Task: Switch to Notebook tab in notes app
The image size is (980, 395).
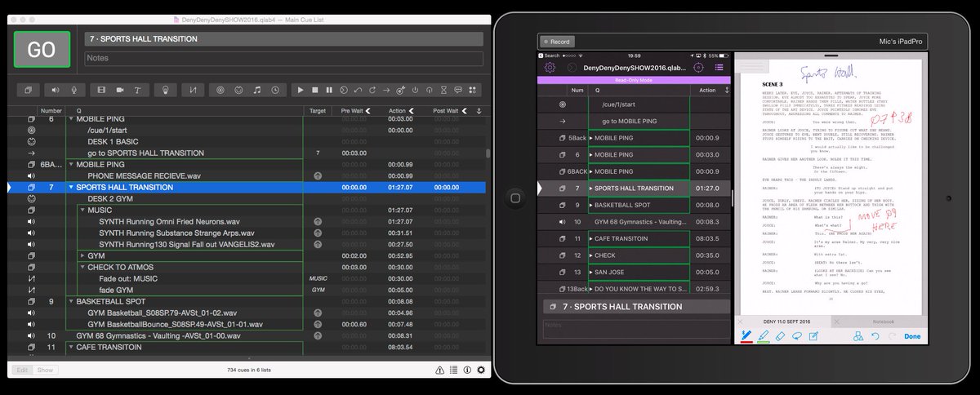Action: click(x=878, y=322)
